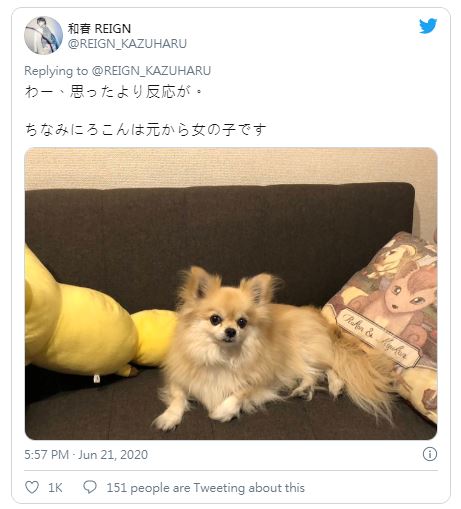Image resolution: width=461 pixels, height=509 pixels.
Task: Open the 和春 REIGN profile avatar
Action: 43,35
